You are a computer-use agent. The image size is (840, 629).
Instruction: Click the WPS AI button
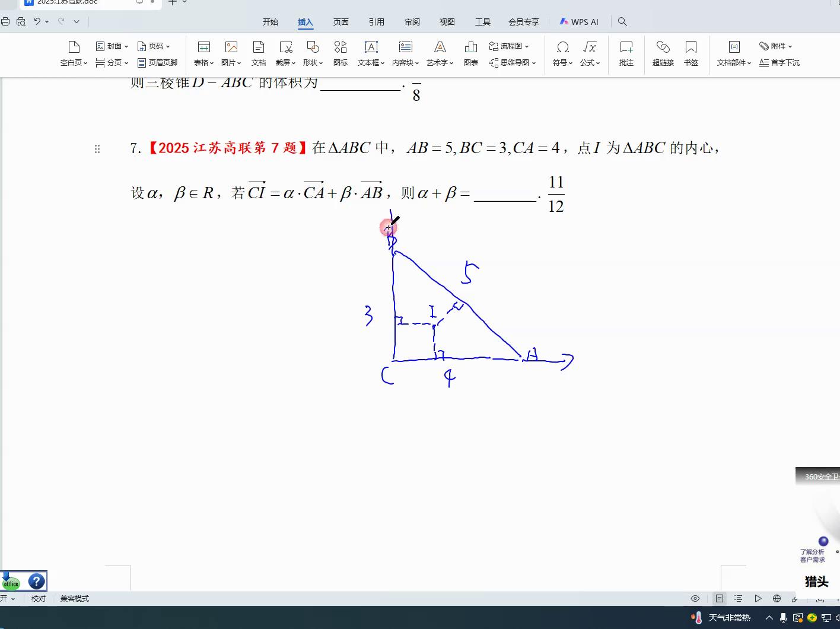point(579,22)
